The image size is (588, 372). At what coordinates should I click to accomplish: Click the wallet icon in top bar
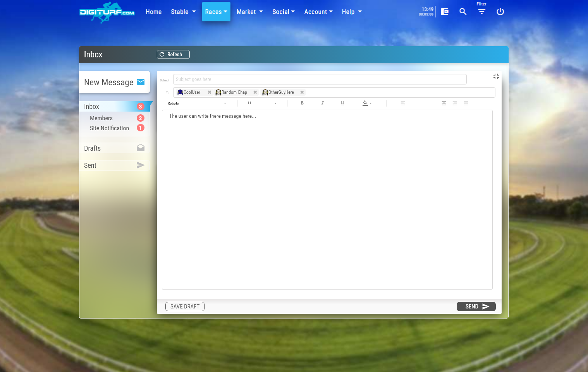click(445, 12)
